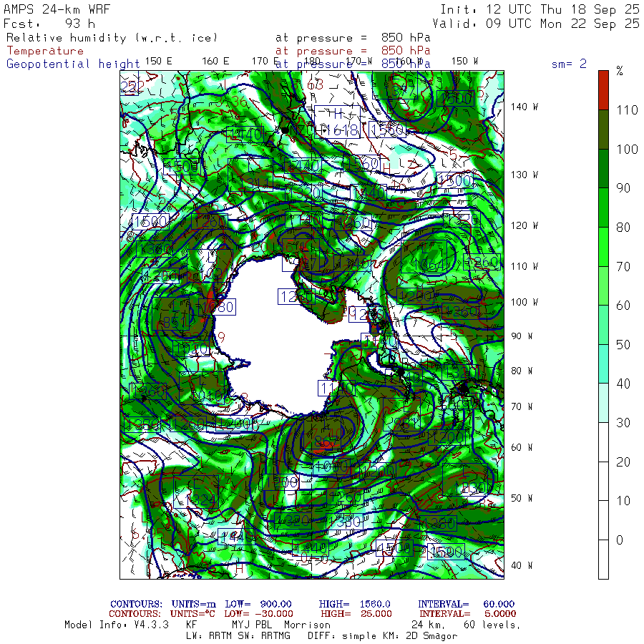
Task: Click the 'LOW= 900.00' blue contour info
Action: (258, 604)
